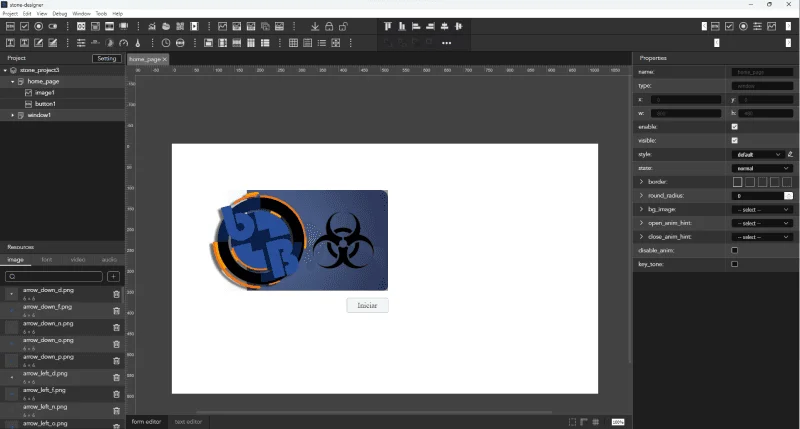Click the open padlock unlock icon
The width and height of the screenshot is (800, 429).
click(343, 27)
